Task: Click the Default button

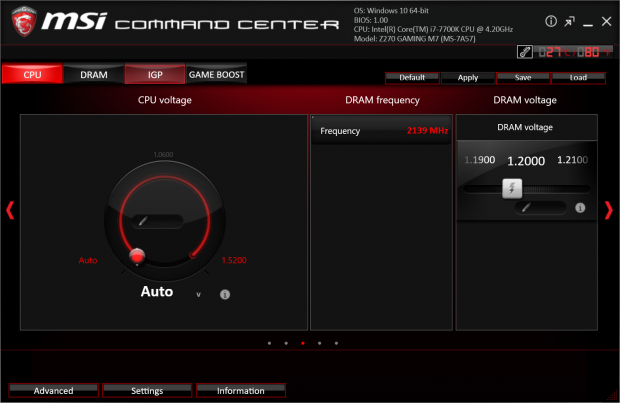Action: click(x=412, y=78)
